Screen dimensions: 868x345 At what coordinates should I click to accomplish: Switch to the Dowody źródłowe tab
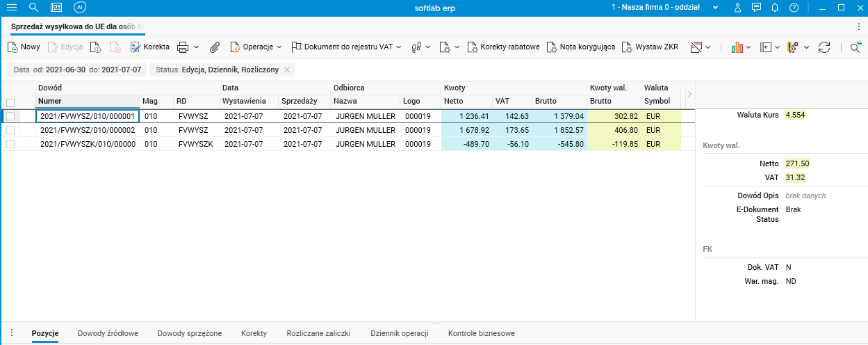click(x=108, y=333)
